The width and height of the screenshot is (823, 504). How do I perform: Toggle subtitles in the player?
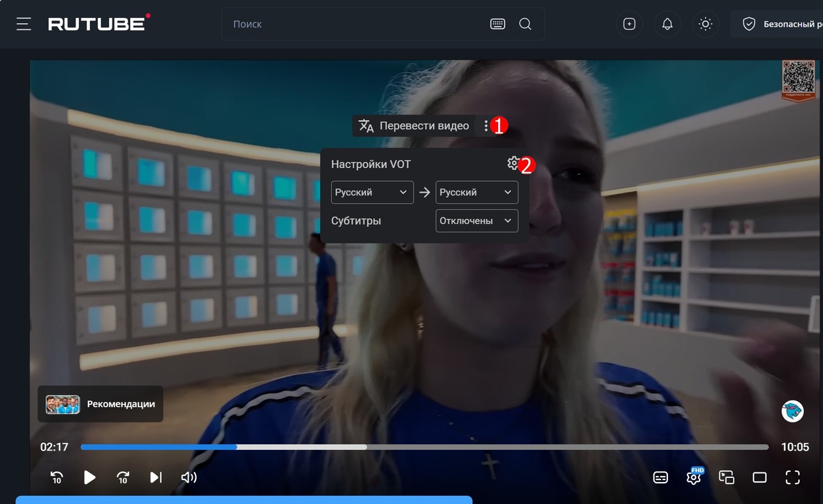click(x=660, y=477)
